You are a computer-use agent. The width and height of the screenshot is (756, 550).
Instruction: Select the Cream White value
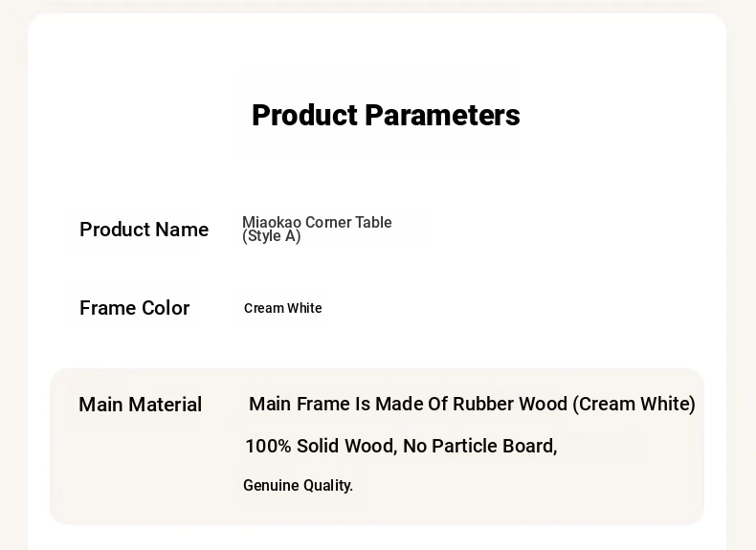[283, 308]
